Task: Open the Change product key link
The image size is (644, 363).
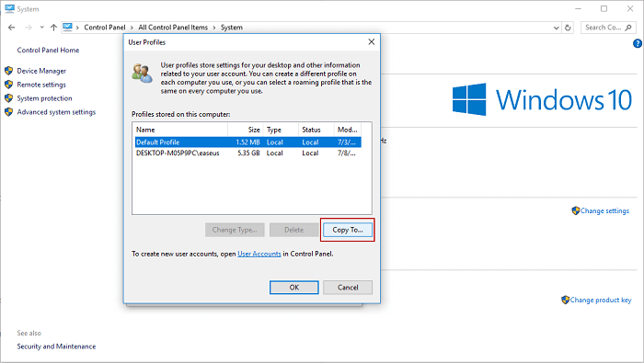Action: click(x=601, y=301)
